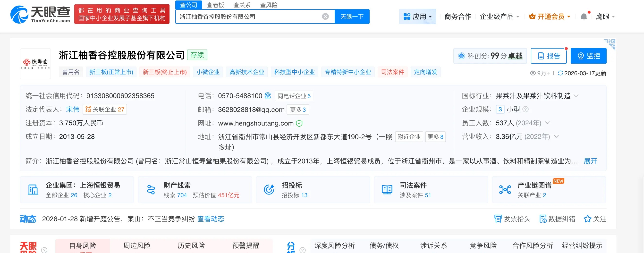Star the company with 关注
644x253 pixels.
[595, 219]
